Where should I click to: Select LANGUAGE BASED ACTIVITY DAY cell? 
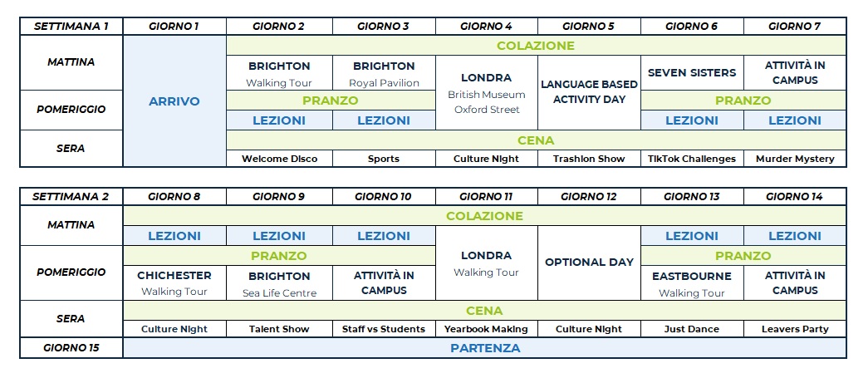point(589,91)
